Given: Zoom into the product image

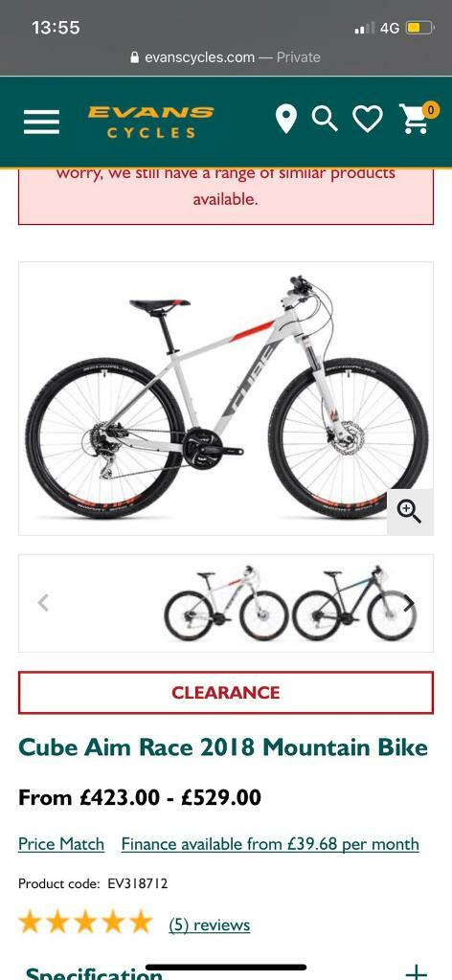Looking at the screenshot, I should (x=410, y=512).
